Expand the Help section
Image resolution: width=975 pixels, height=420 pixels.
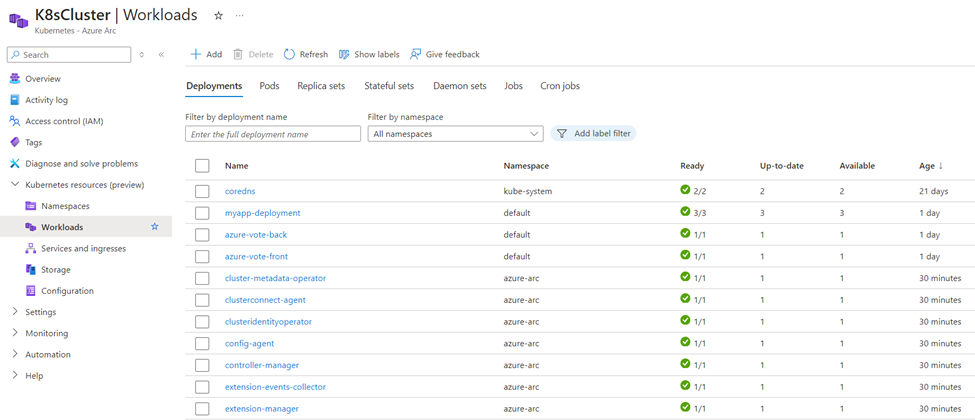(x=15, y=375)
